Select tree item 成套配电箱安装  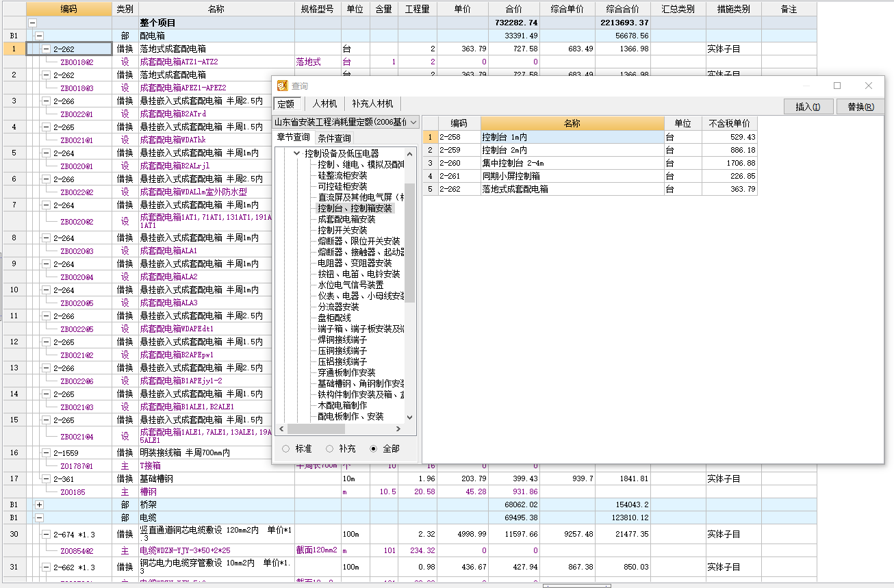tap(346, 219)
